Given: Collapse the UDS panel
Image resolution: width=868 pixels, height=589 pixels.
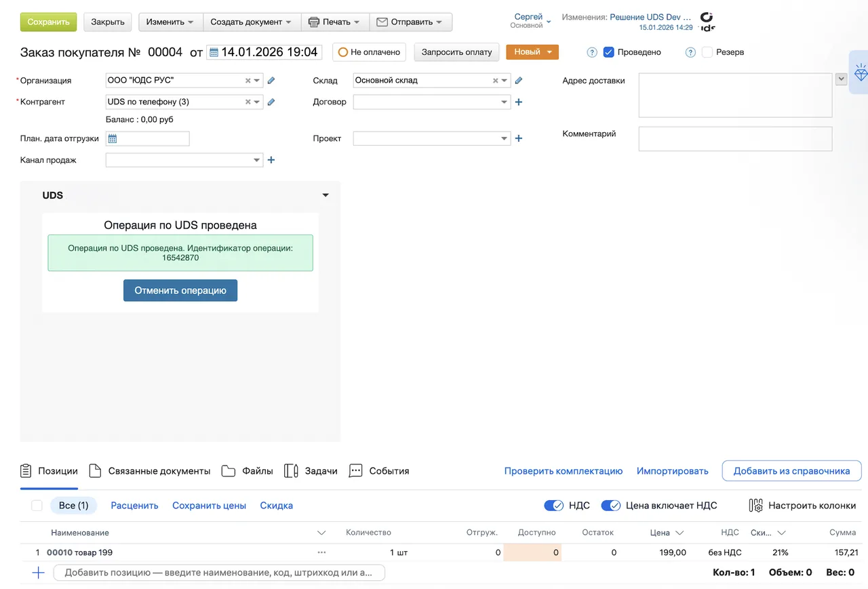Looking at the screenshot, I should (325, 195).
